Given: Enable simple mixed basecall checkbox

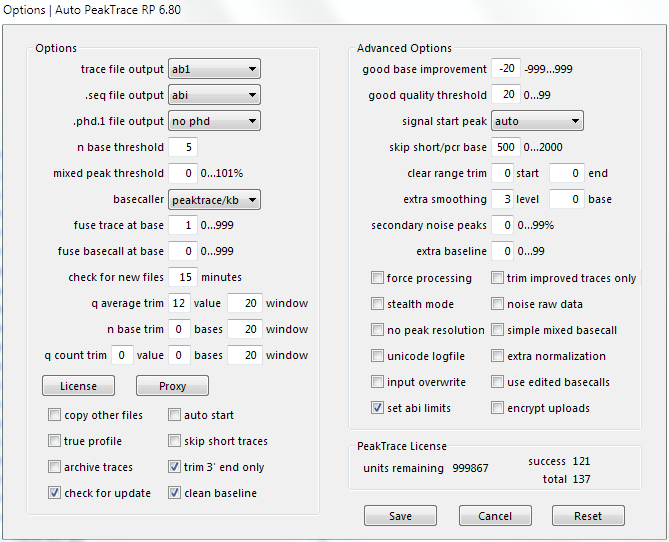Looking at the screenshot, I should pyautogui.click(x=497, y=330).
